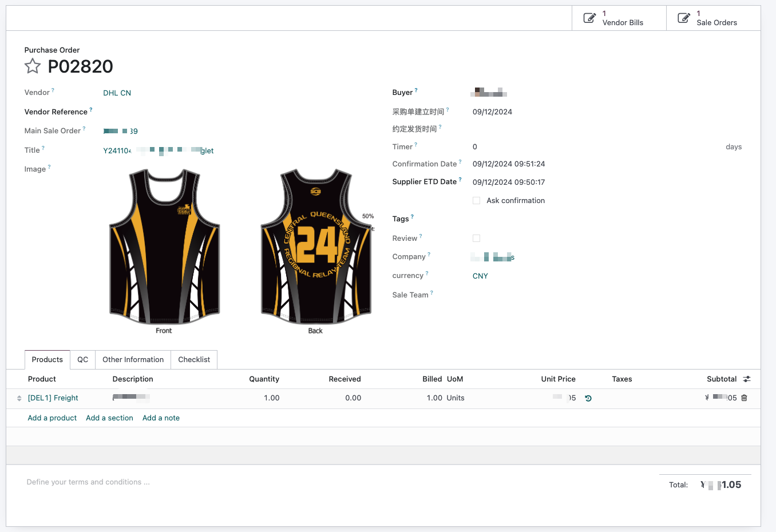Star the purchase order P02820 as favorite

click(33, 66)
